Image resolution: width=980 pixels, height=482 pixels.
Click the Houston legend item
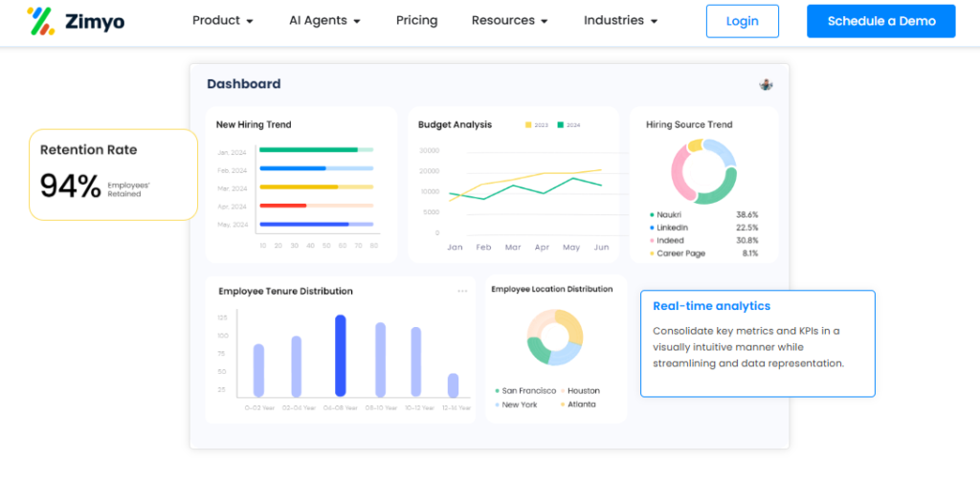(x=580, y=391)
